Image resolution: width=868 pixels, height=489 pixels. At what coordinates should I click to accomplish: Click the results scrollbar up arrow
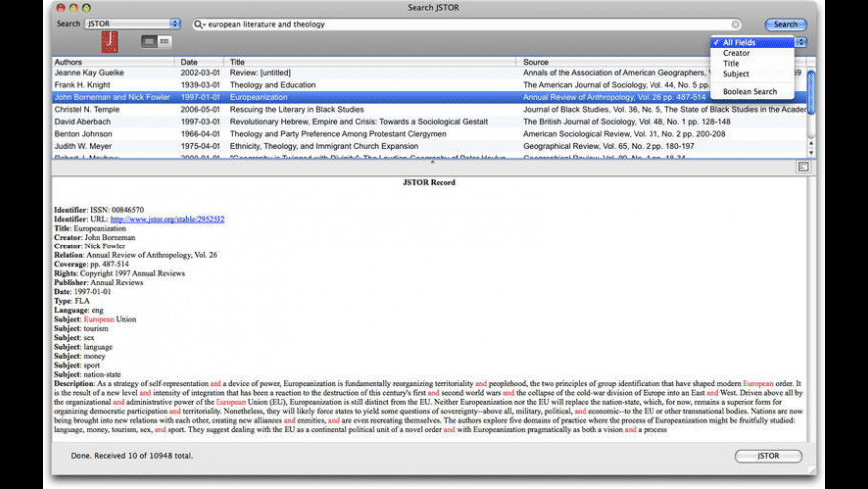coord(811,144)
